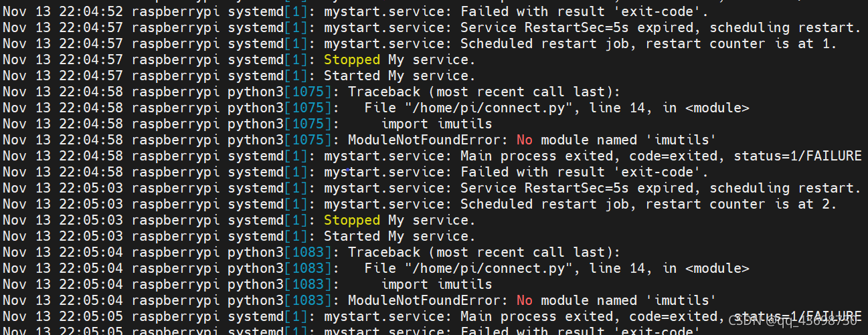
Task: Select the "import imutils" text in the python3[1075] line
Action: coord(436,124)
